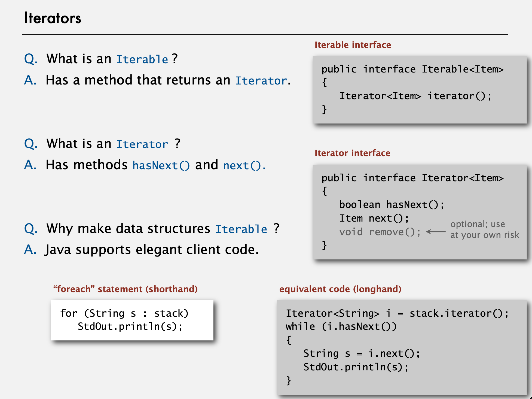Click the 'boolean hasNext();' code line
Viewport: 532px width, 399px height.
click(392, 205)
